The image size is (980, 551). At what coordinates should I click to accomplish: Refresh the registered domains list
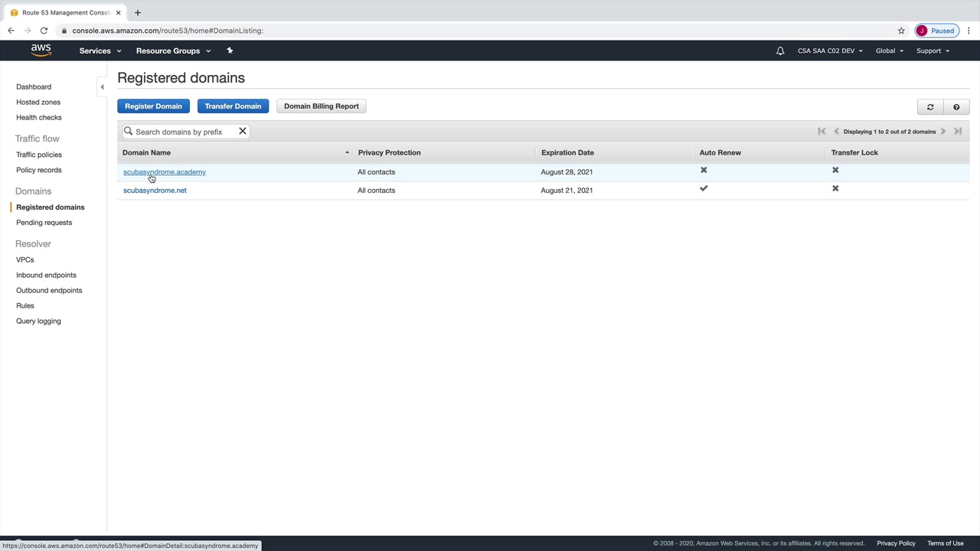click(x=930, y=107)
